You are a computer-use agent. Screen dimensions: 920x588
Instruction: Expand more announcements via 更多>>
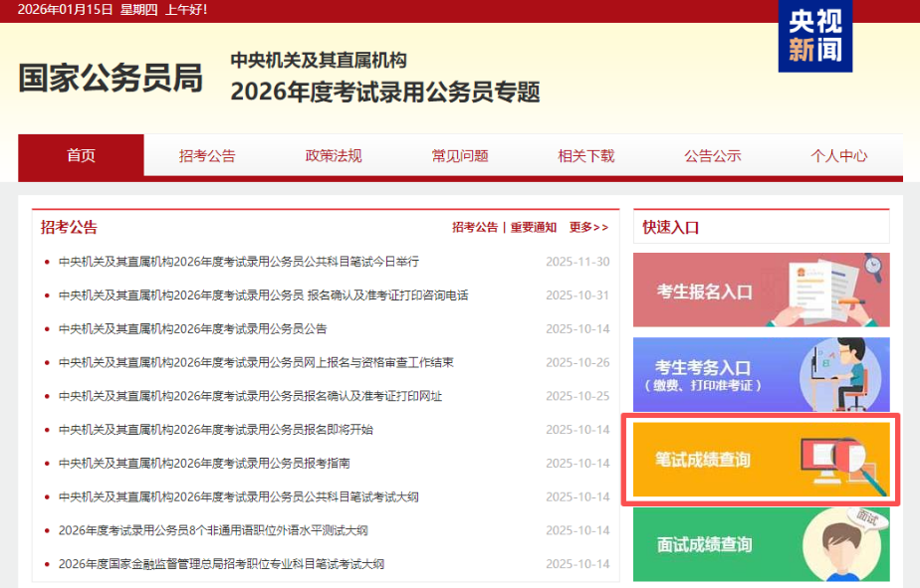pyautogui.click(x=585, y=226)
